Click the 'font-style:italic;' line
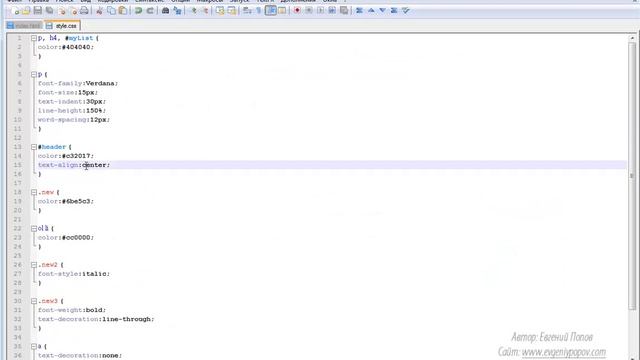 (74, 274)
